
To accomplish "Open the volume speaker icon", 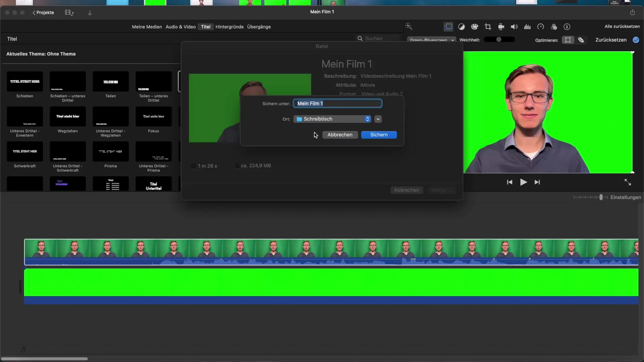I will (x=514, y=27).
